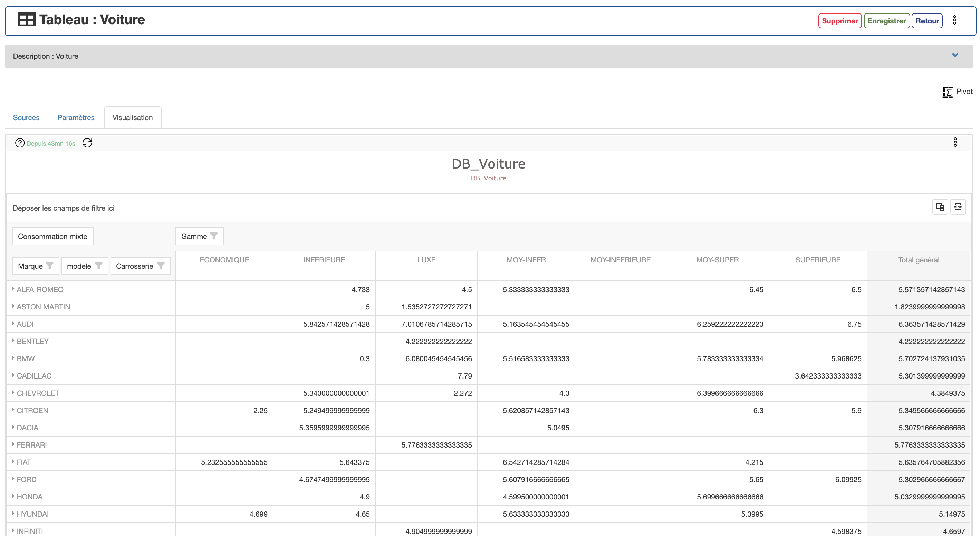
Task: Open the Carrosserie filter funnel
Action: pyautogui.click(x=161, y=266)
